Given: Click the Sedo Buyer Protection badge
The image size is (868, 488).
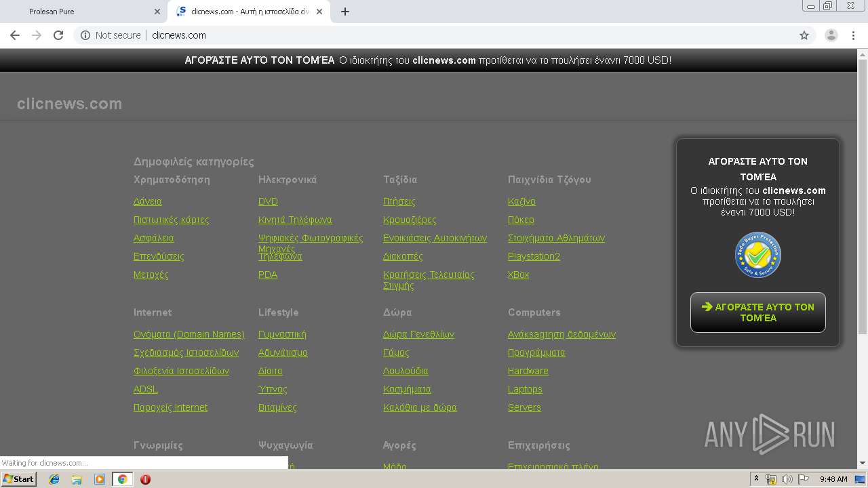Looking at the screenshot, I should click(x=758, y=255).
